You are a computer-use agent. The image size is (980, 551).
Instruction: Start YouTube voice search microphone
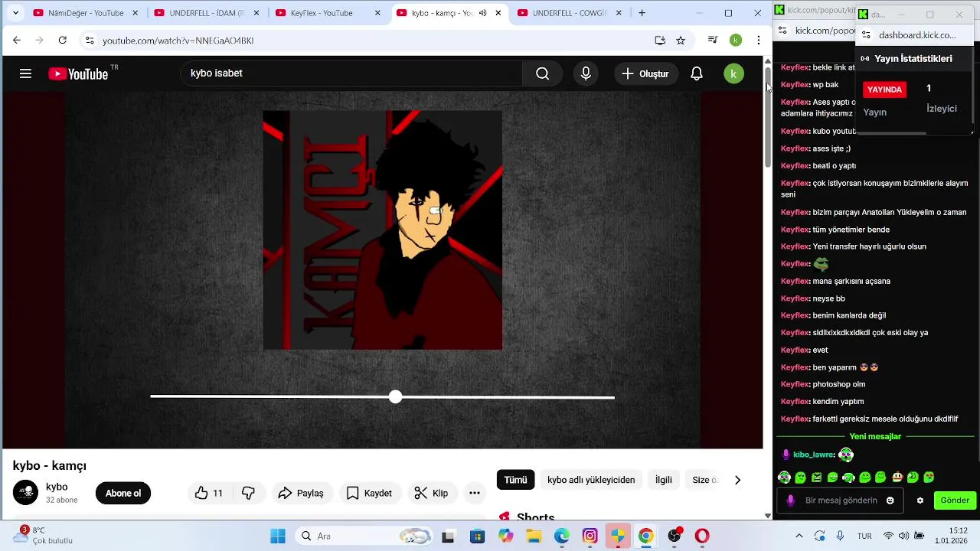586,73
